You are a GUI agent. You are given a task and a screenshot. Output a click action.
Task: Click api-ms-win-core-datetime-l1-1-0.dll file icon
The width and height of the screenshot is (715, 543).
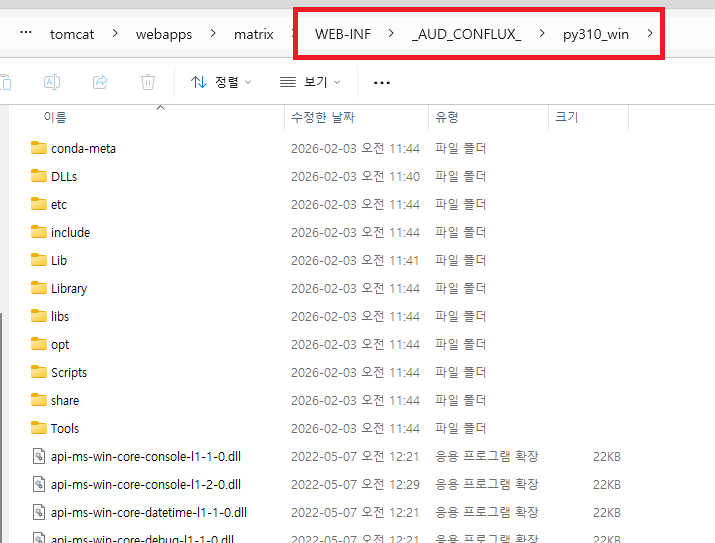click(x=39, y=512)
